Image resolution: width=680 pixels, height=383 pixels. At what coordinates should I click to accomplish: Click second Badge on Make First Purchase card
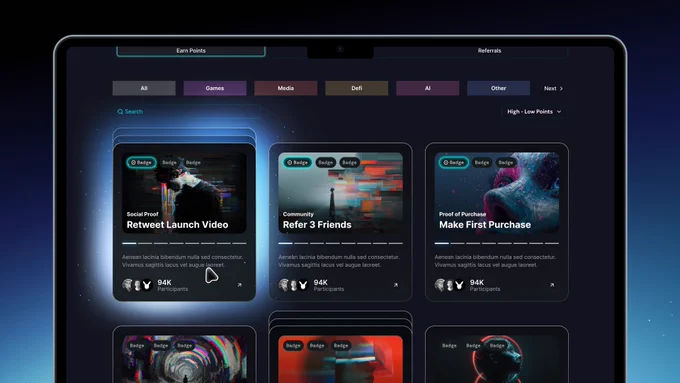[x=481, y=163]
